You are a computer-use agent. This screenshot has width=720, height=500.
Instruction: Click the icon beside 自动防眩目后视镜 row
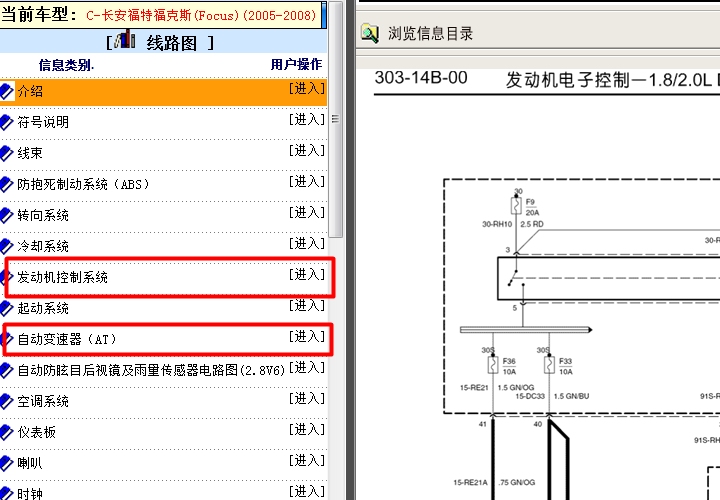(6, 370)
